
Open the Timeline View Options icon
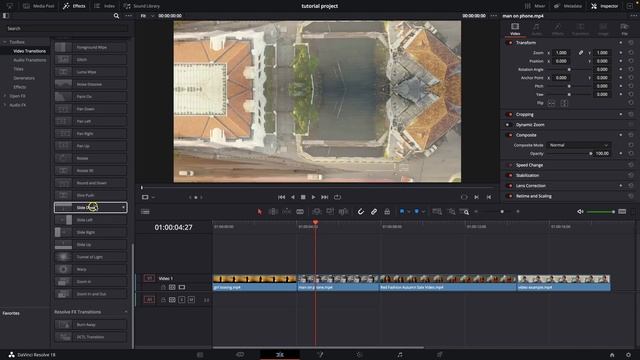coord(145,211)
